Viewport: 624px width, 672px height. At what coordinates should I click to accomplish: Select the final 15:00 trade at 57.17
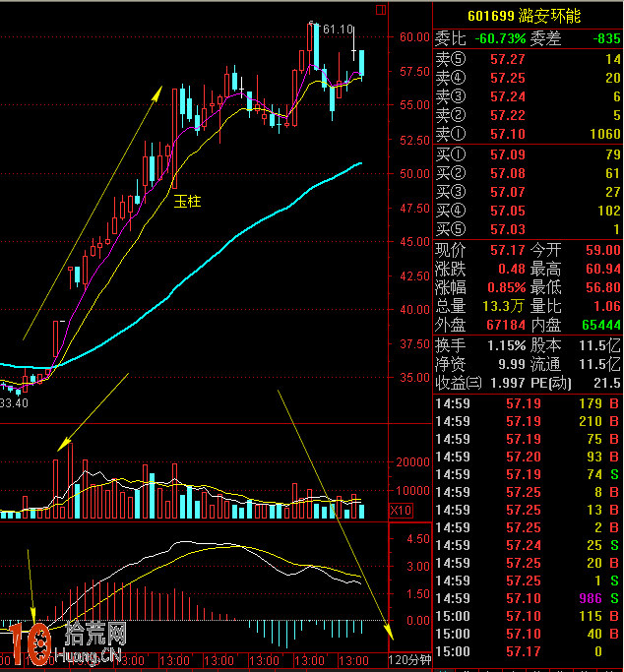coord(528,651)
